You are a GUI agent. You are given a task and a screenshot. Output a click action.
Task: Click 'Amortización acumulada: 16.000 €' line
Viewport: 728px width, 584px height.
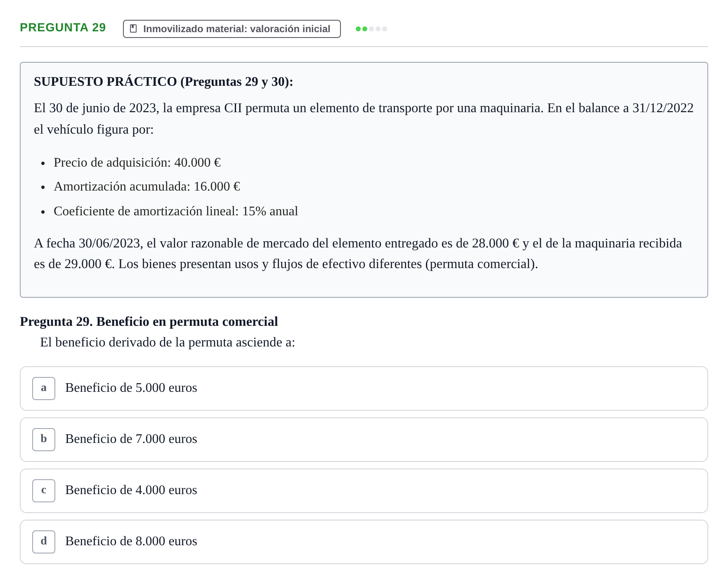coord(147,186)
